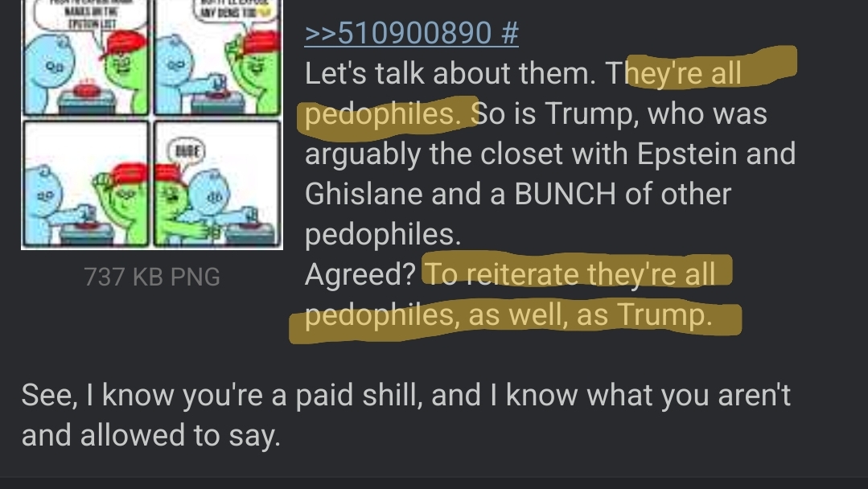Click the top-left comic panel of the thumbnail
The height and width of the screenshot is (489, 868).
pos(86,58)
